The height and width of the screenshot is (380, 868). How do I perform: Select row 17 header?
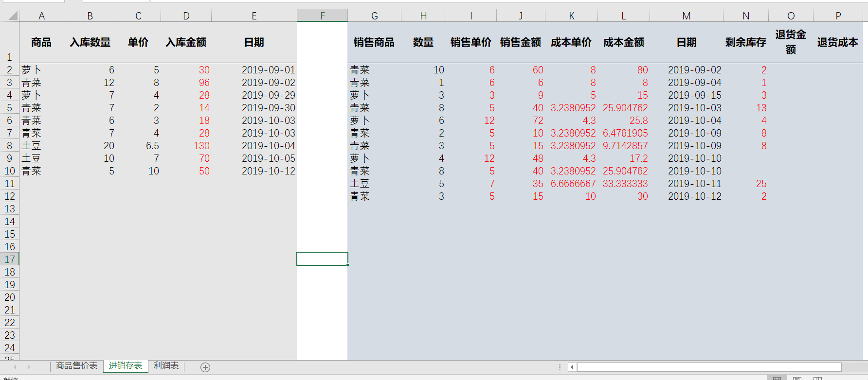[9, 259]
